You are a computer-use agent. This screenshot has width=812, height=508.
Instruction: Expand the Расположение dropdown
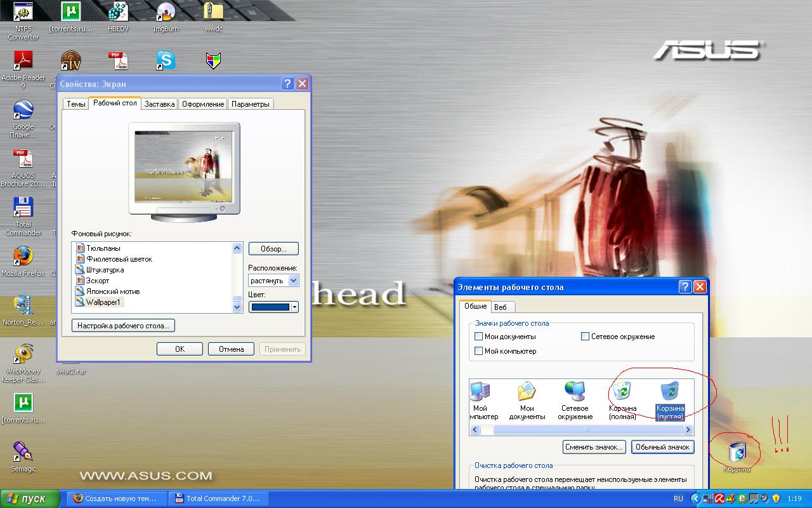pyautogui.click(x=293, y=281)
